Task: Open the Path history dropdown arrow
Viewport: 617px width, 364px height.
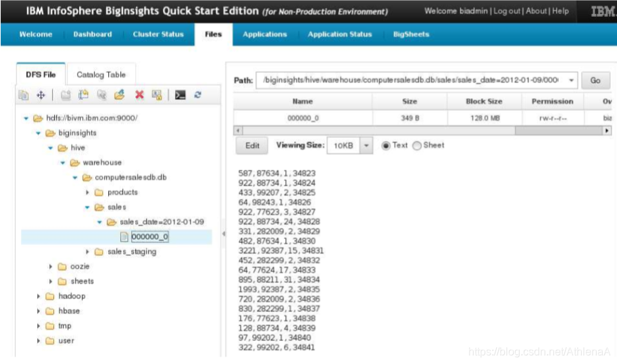Action: pyautogui.click(x=571, y=80)
